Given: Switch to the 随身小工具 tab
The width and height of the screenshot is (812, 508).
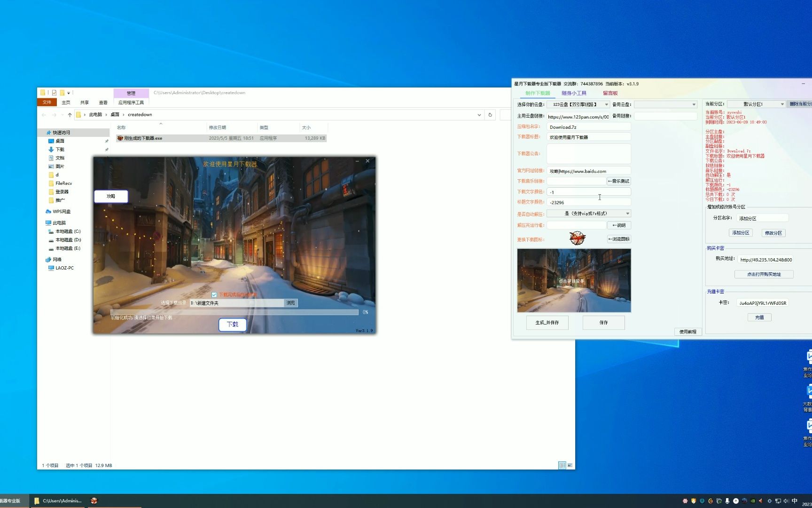Looking at the screenshot, I should click(574, 93).
